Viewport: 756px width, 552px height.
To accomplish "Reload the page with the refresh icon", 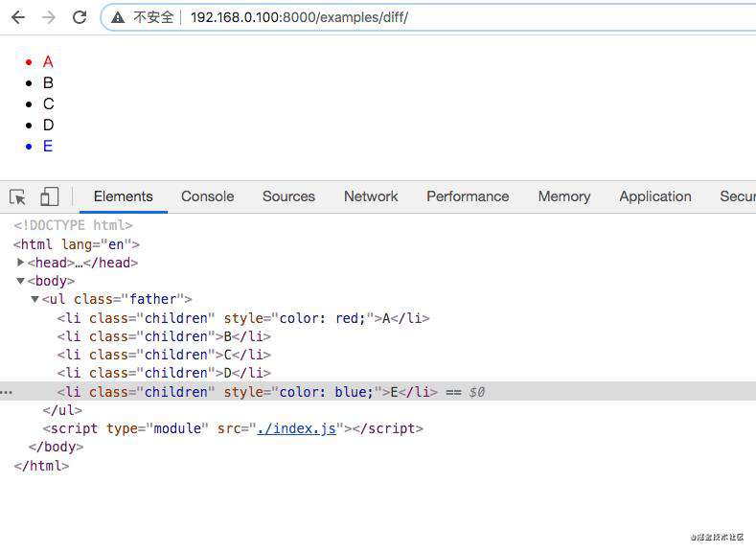I will [80, 17].
